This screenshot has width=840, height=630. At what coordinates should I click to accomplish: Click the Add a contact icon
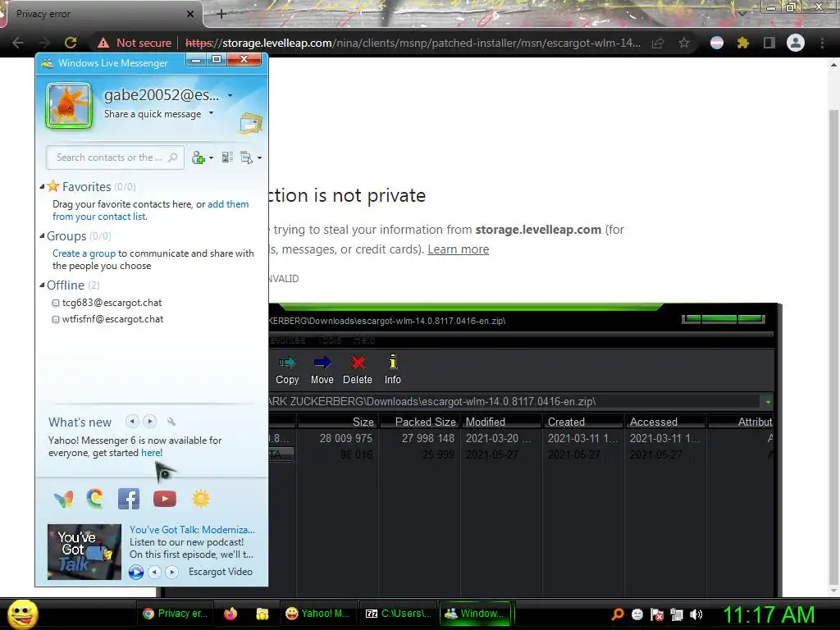pyautogui.click(x=199, y=157)
